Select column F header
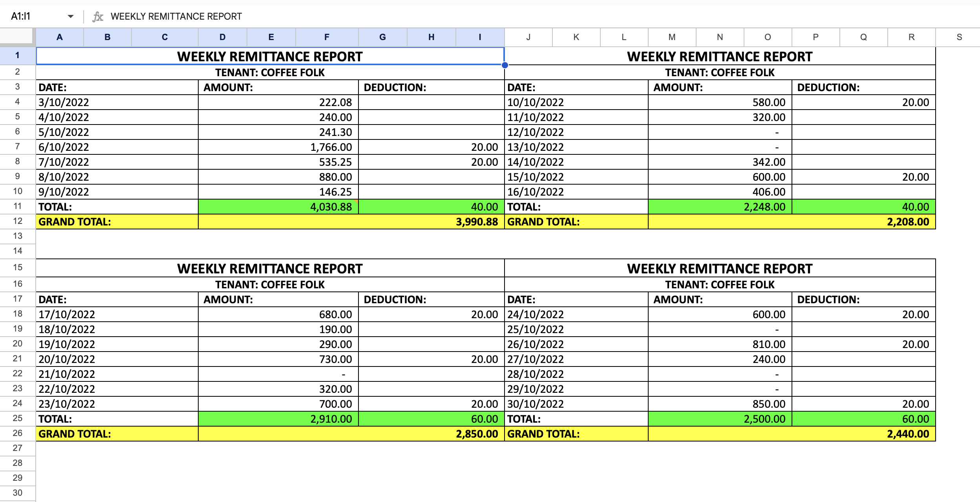980x502 pixels. (x=327, y=37)
